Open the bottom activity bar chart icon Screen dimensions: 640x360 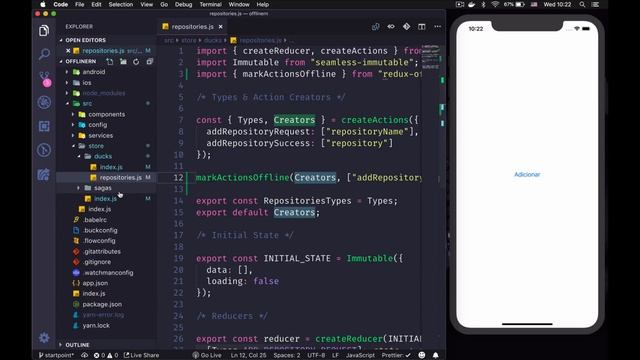click(x=44, y=174)
